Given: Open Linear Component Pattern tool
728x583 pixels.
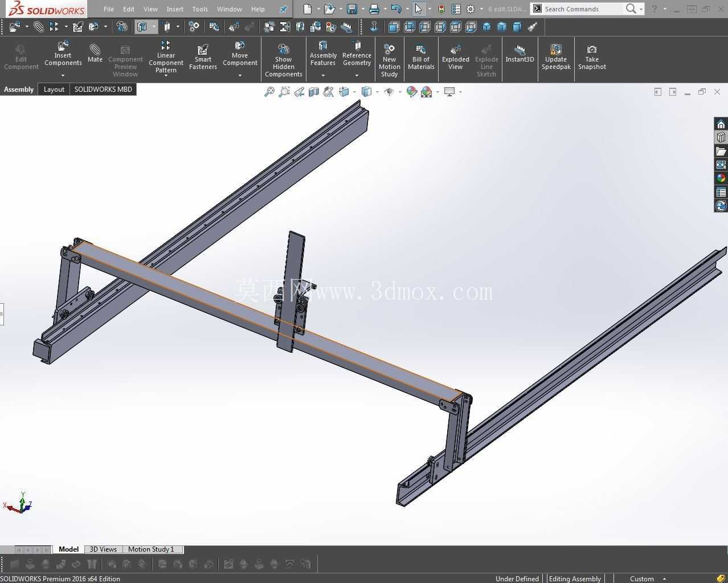Looking at the screenshot, I should [166, 57].
